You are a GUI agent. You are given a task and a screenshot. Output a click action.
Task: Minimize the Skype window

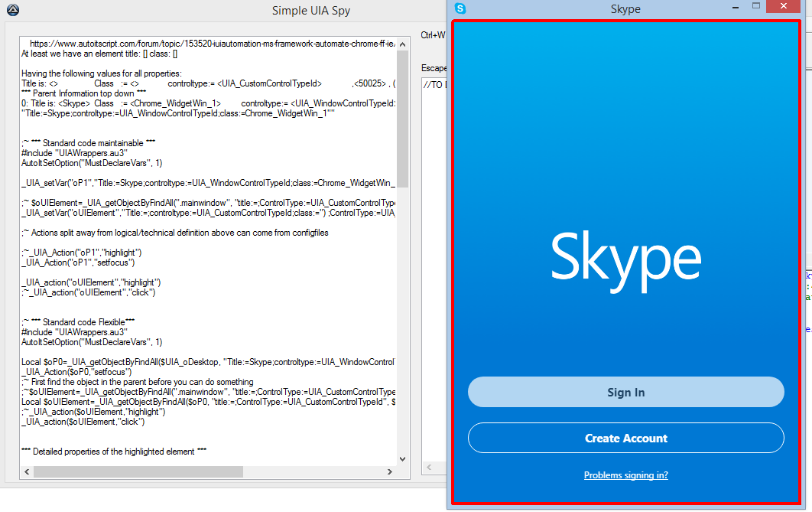(x=736, y=7)
